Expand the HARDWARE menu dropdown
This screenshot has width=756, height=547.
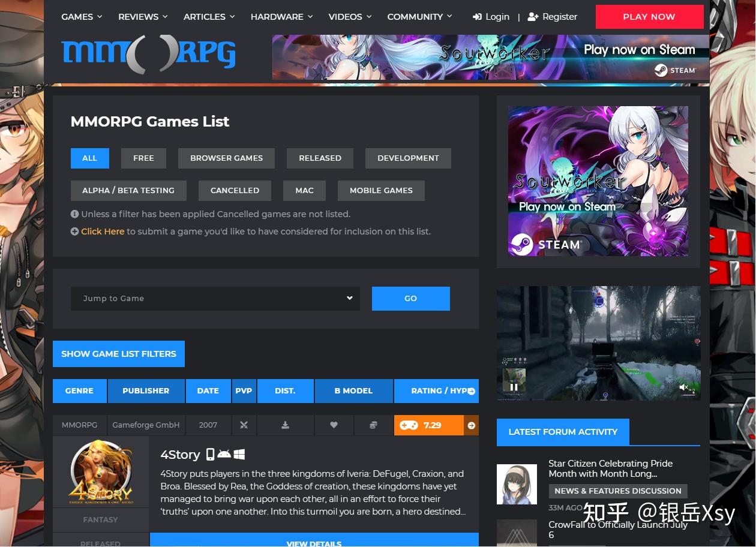coord(281,17)
